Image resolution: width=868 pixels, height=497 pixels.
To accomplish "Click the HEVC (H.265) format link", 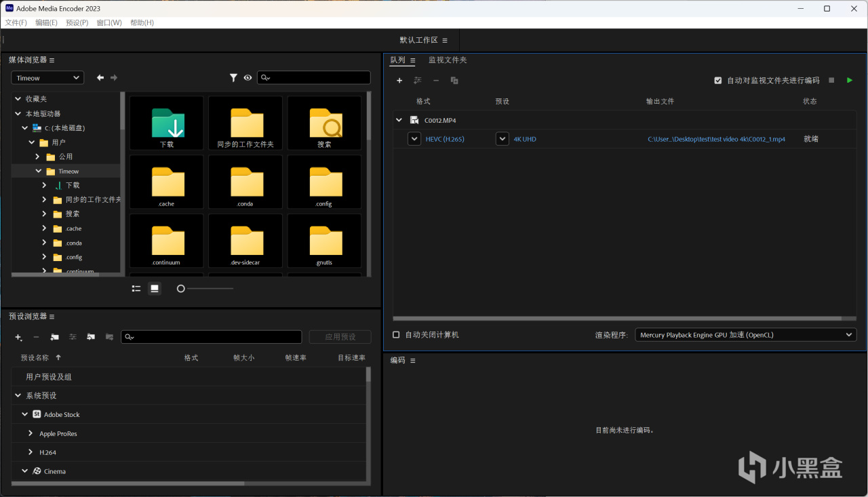I will click(x=445, y=139).
